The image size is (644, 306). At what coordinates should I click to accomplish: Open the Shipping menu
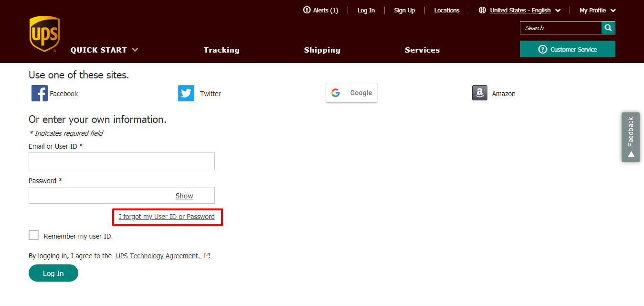pyautogui.click(x=322, y=50)
